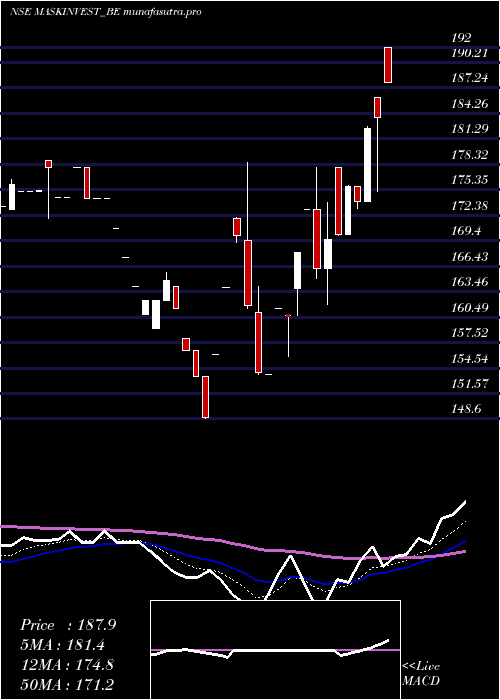Image resolution: width=500 pixels, height=700 pixels.
Task: Click the 172.38 price level label
Action: click(x=469, y=206)
